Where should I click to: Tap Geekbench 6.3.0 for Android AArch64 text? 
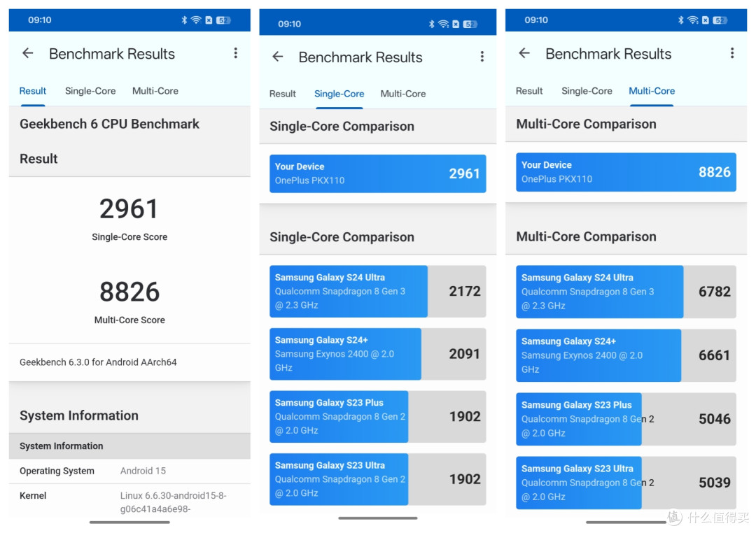pos(99,362)
